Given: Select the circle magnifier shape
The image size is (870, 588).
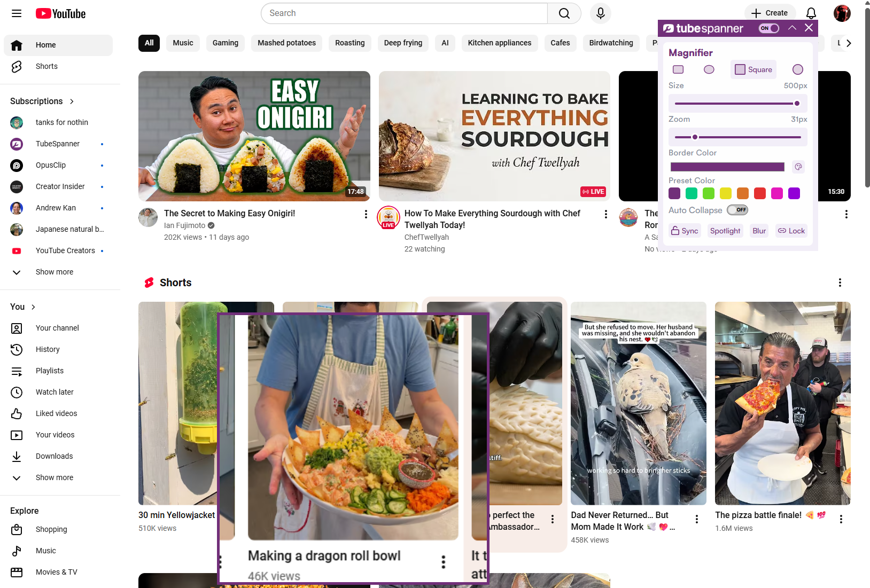Looking at the screenshot, I should pyautogui.click(x=798, y=69).
